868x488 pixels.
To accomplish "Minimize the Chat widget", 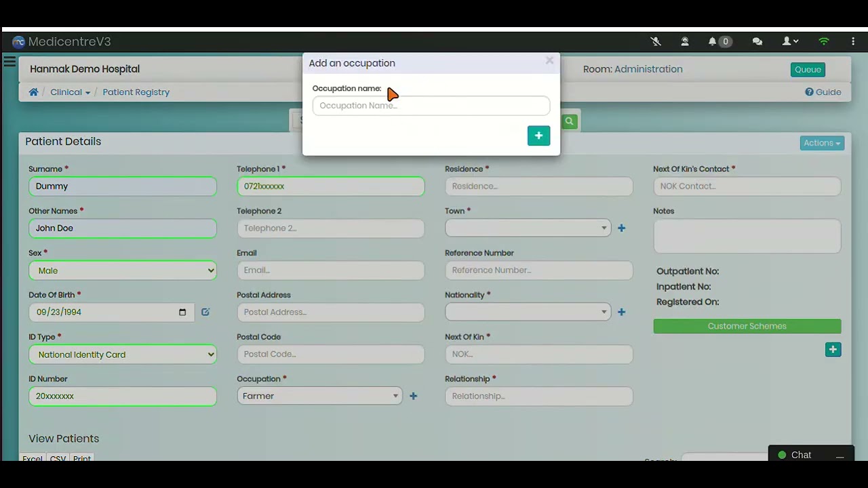I will (x=840, y=455).
